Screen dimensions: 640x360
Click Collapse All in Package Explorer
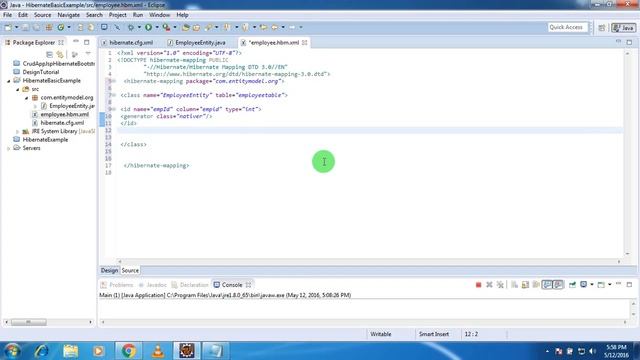(49, 54)
